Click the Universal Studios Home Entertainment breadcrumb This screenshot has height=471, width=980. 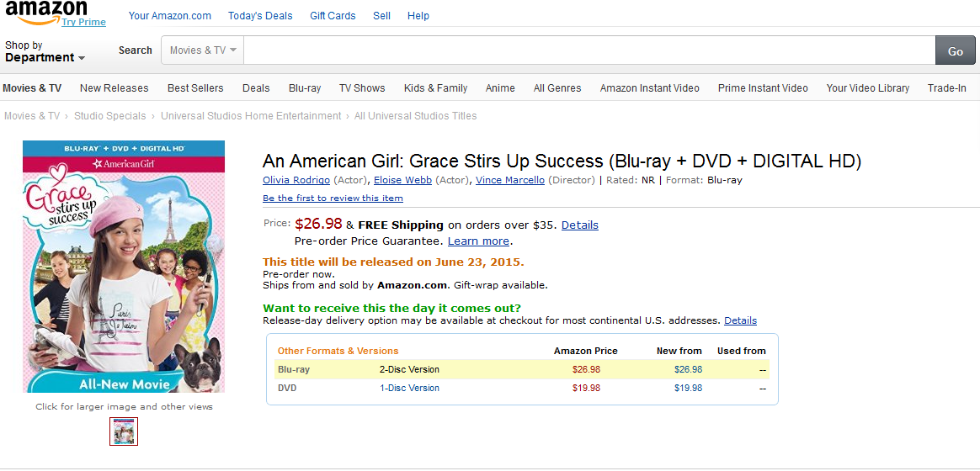251,116
